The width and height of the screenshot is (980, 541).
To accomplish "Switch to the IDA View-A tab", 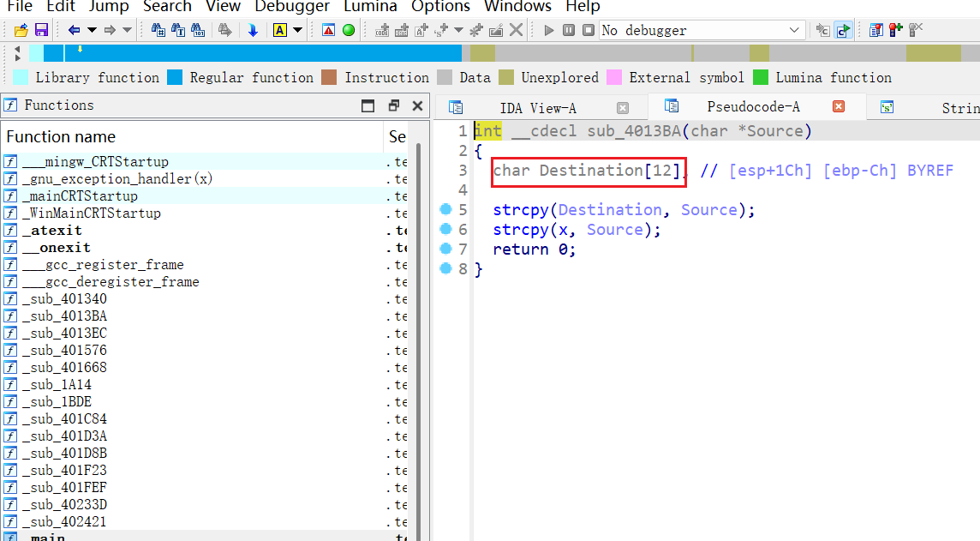I will click(538, 108).
